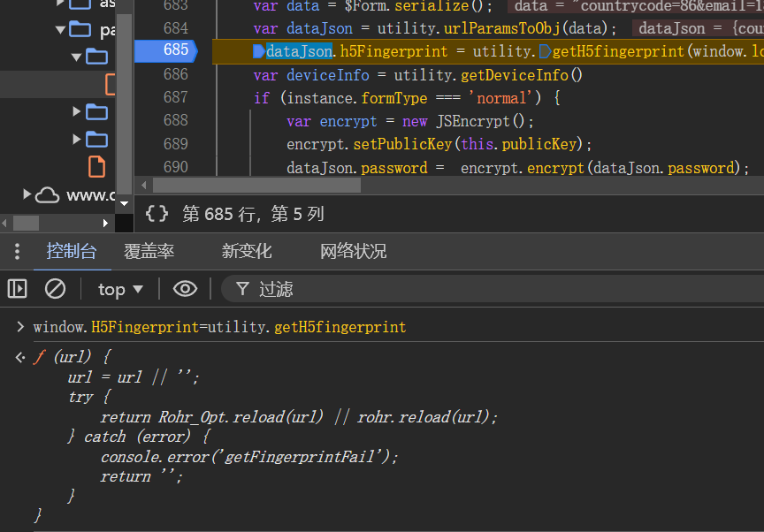Create a live expression with the eye icon
The height and width of the screenshot is (532, 764).
pos(184,288)
